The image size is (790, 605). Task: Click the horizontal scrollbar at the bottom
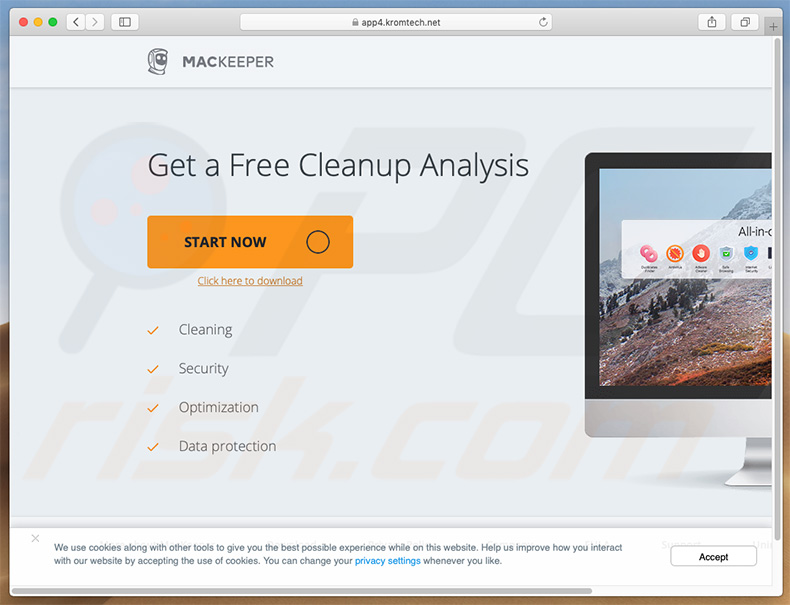(x=301, y=591)
